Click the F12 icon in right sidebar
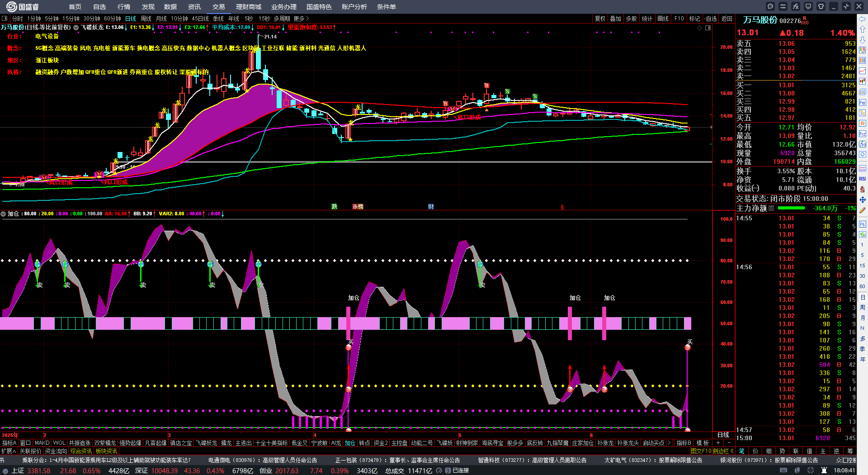The image size is (868, 475). (x=863, y=134)
